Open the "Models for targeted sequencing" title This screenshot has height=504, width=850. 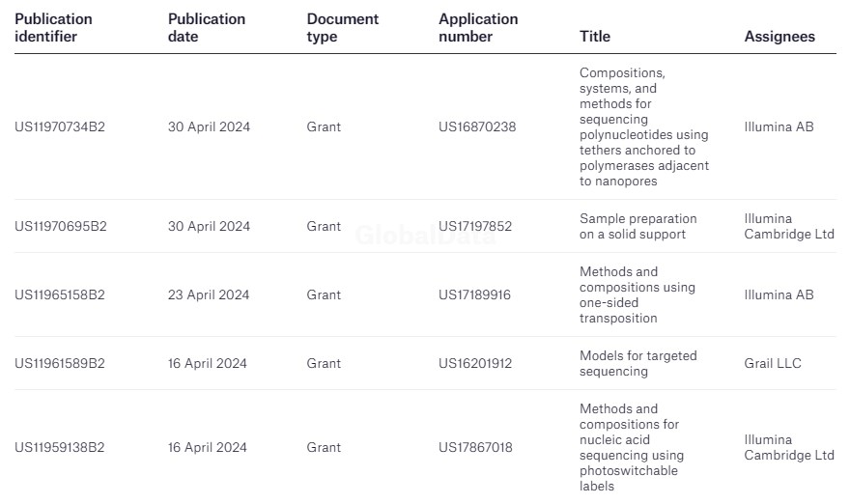637,363
